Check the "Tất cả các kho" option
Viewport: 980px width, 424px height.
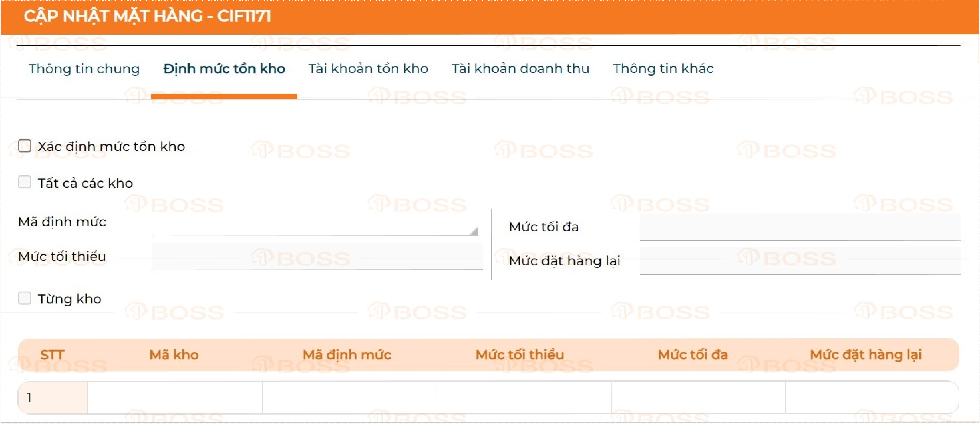pos(25,182)
